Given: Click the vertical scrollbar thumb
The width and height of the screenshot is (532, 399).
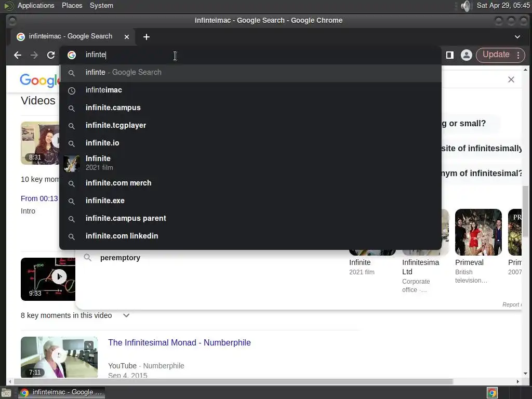Looking at the screenshot, I should (525, 211).
